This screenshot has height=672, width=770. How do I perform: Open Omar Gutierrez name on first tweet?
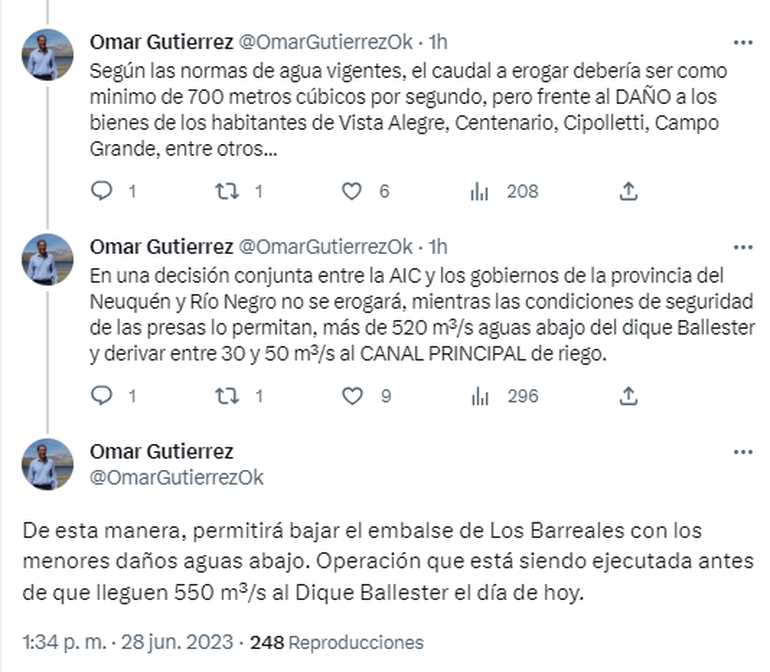pyautogui.click(x=161, y=42)
